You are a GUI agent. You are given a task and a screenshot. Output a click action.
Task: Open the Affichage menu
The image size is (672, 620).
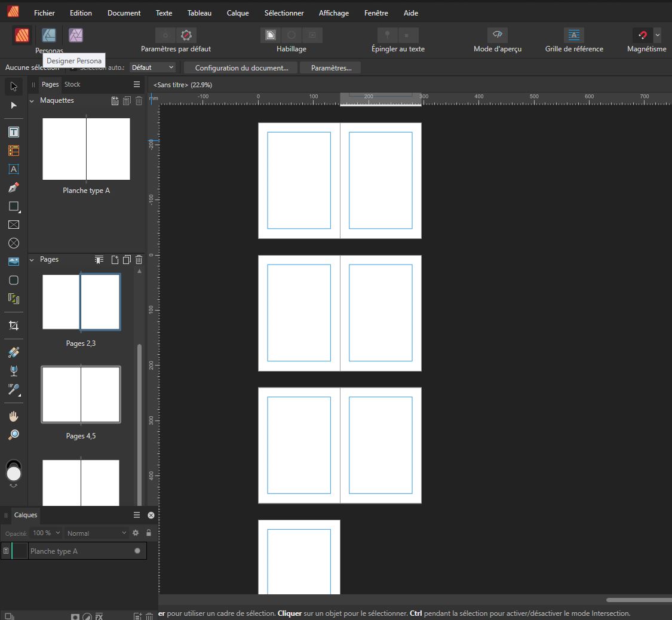(x=333, y=13)
